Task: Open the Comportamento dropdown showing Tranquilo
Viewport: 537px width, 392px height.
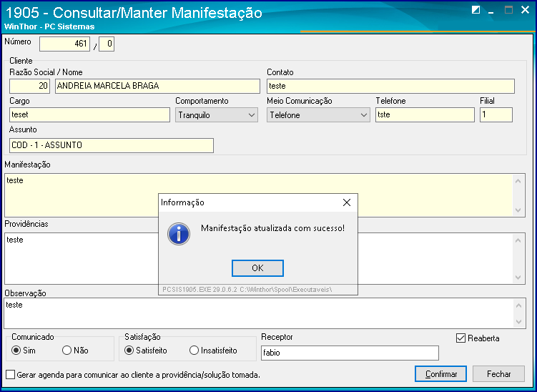Action: pyautogui.click(x=217, y=115)
